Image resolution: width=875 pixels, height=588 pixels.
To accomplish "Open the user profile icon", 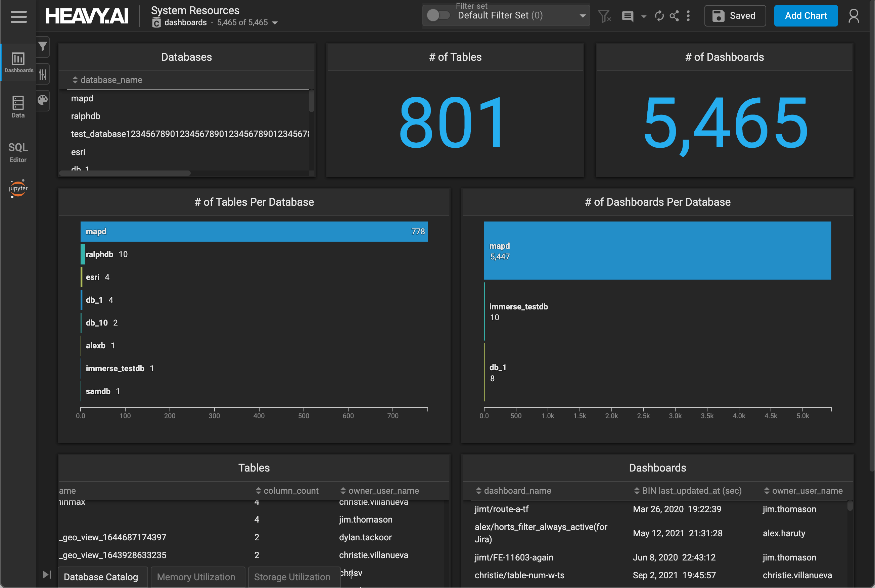I will 854,16.
